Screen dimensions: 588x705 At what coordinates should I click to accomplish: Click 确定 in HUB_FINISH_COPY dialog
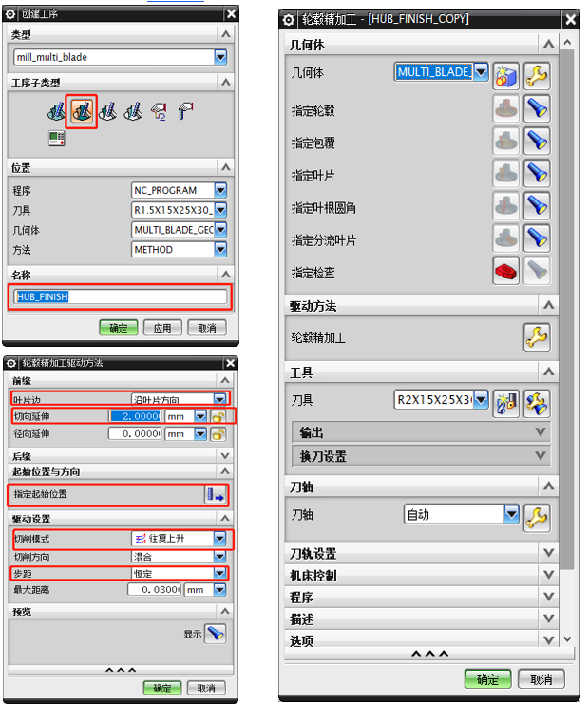[487, 678]
